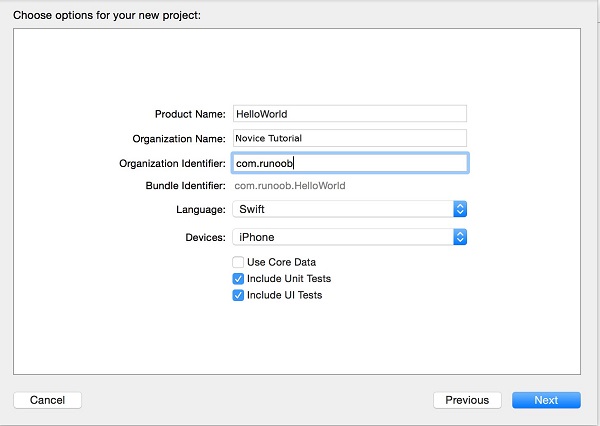Enable the Use Core Data checkbox
Viewport: 600px width, 426px height.
point(238,262)
